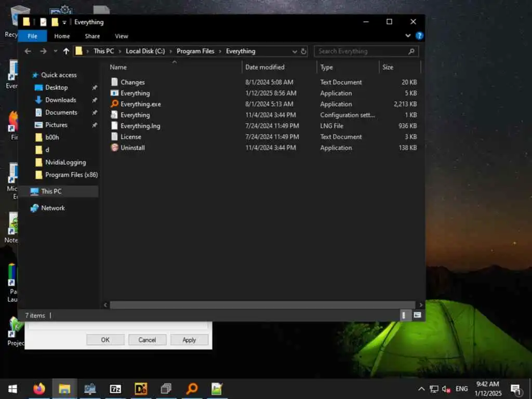Screen dimensions: 532x399
Task: Open 7-Zip from the taskbar
Action: pos(115,389)
